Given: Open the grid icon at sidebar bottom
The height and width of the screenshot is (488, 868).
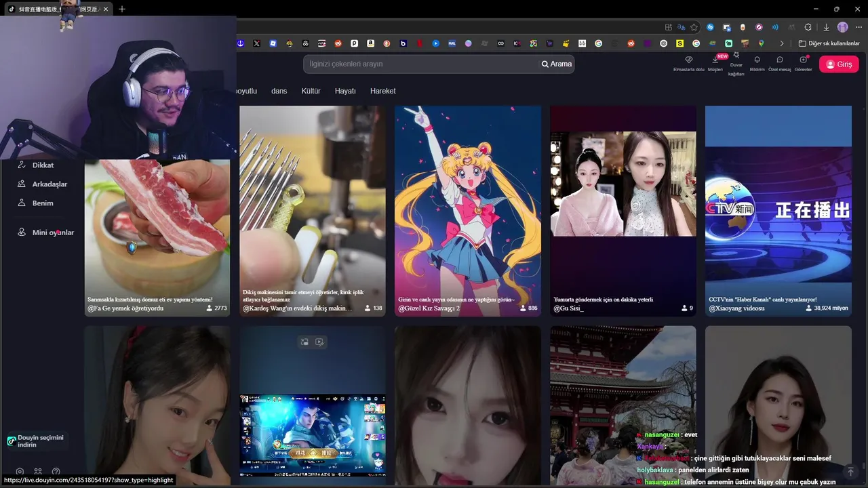Looking at the screenshot, I should [38, 472].
